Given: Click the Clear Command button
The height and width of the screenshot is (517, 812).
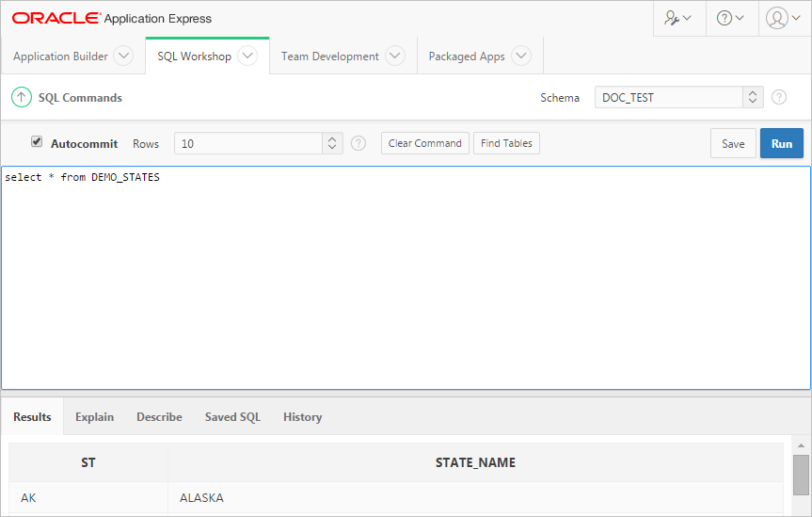Looking at the screenshot, I should coord(424,143).
